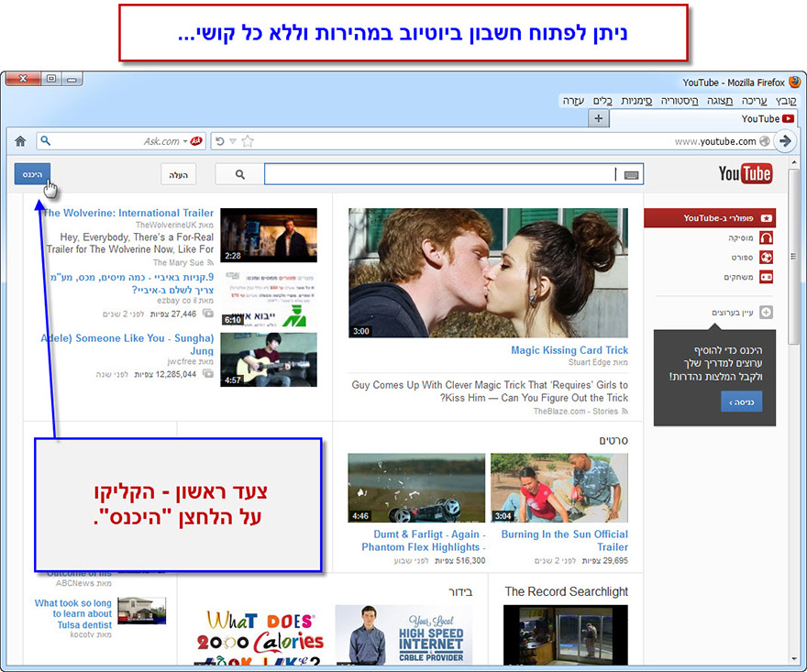
Task: Click the העלה upload button
Action: (178, 173)
